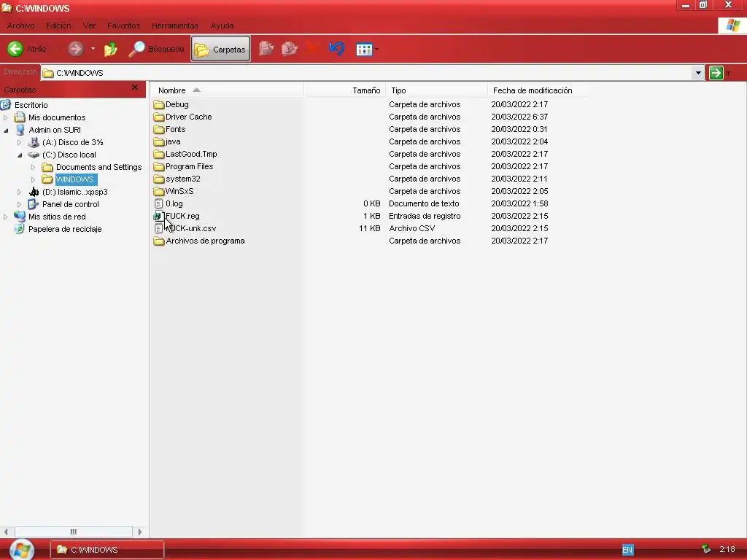Open the Windows Start button
The height and width of the screenshot is (560, 747).
[22, 550]
